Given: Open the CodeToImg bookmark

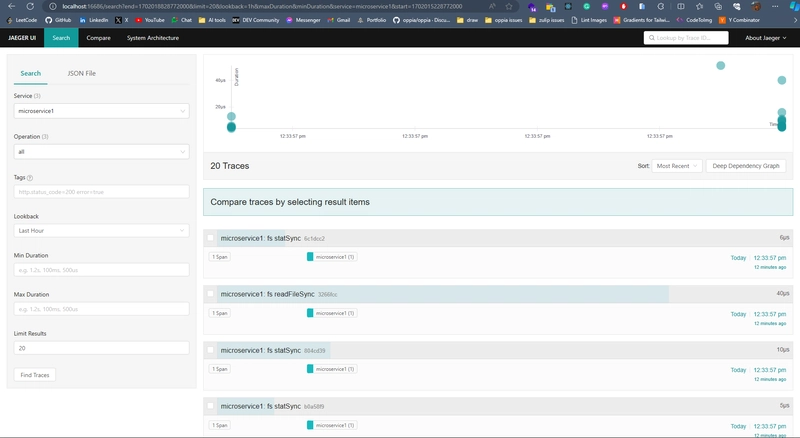Looking at the screenshot, I should tap(694, 20).
